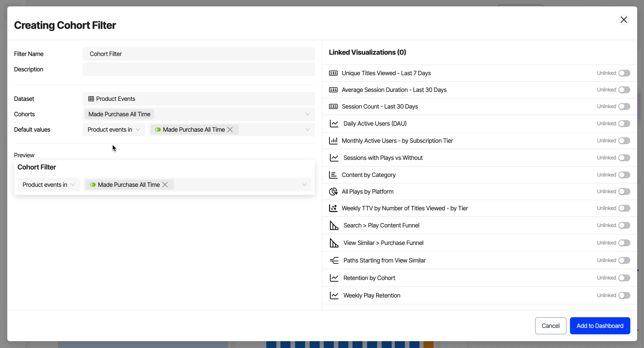Image resolution: width=644 pixels, height=348 pixels.
Task: Expand the Cohorts dropdown
Action: [x=307, y=114]
